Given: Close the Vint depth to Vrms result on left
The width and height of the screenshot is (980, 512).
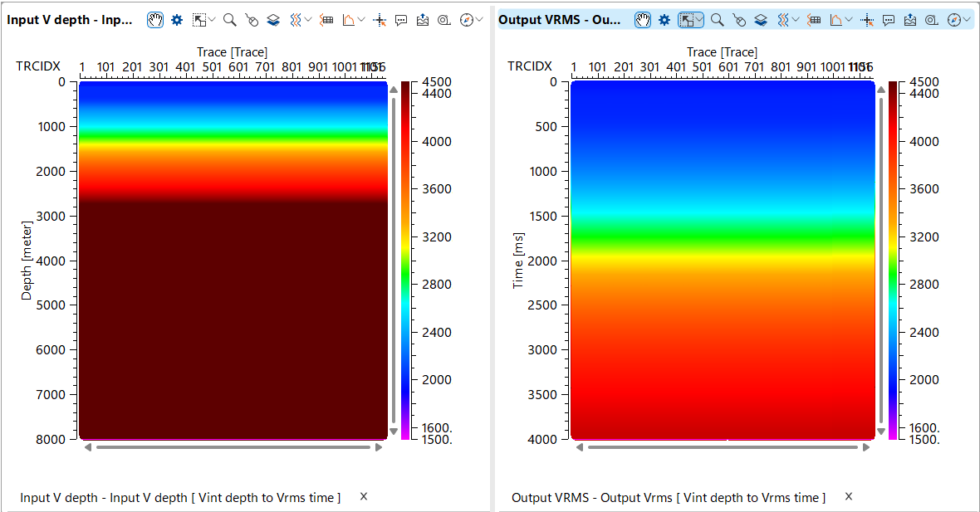Looking at the screenshot, I should [x=363, y=497].
